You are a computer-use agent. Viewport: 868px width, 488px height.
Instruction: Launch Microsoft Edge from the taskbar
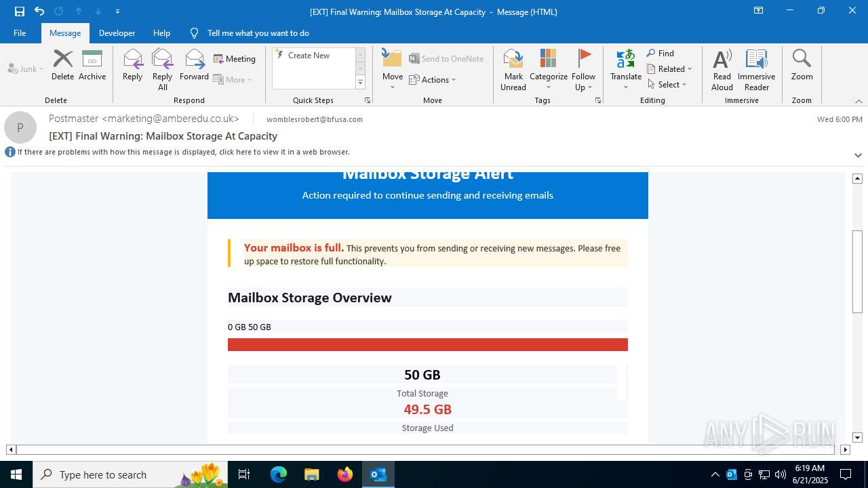pyautogui.click(x=279, y=474)
